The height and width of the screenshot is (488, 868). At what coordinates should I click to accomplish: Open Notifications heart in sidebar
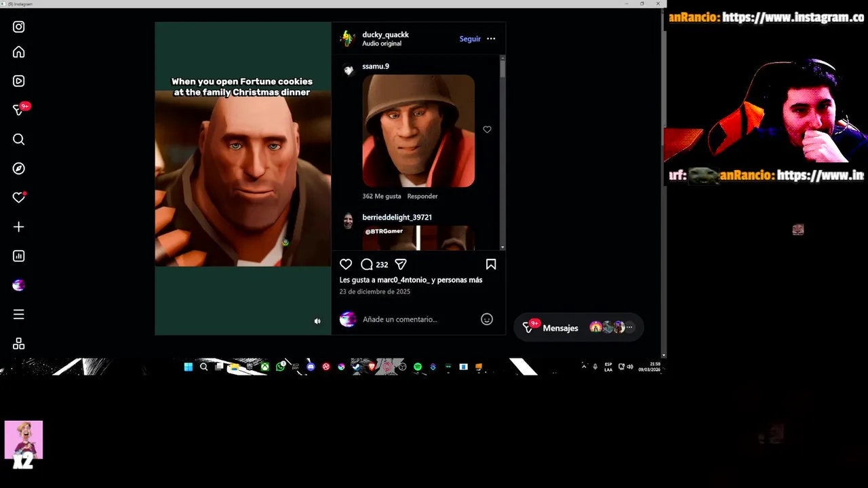[x=19, y=197]
